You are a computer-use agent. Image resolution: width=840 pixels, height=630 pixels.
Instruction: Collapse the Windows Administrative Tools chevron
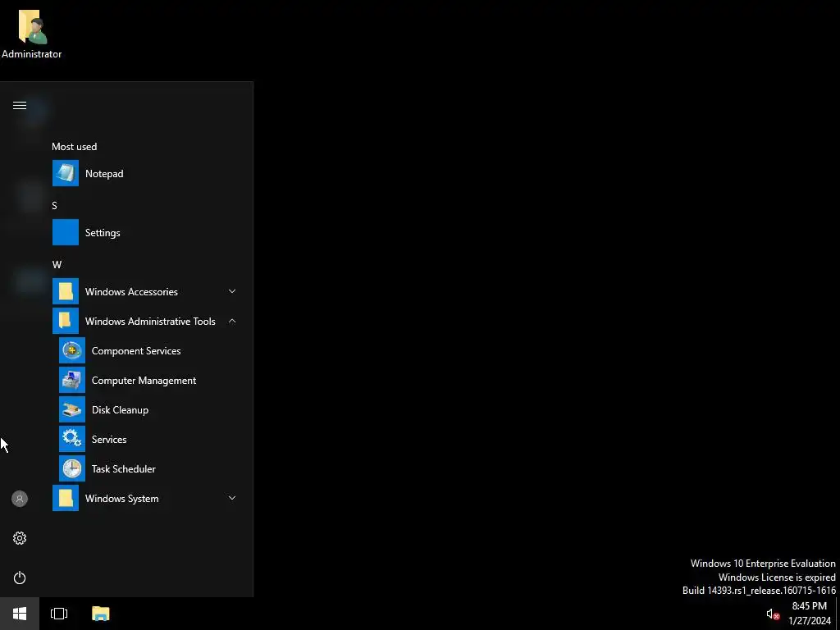pyautogui.click(x=232, y=321)
